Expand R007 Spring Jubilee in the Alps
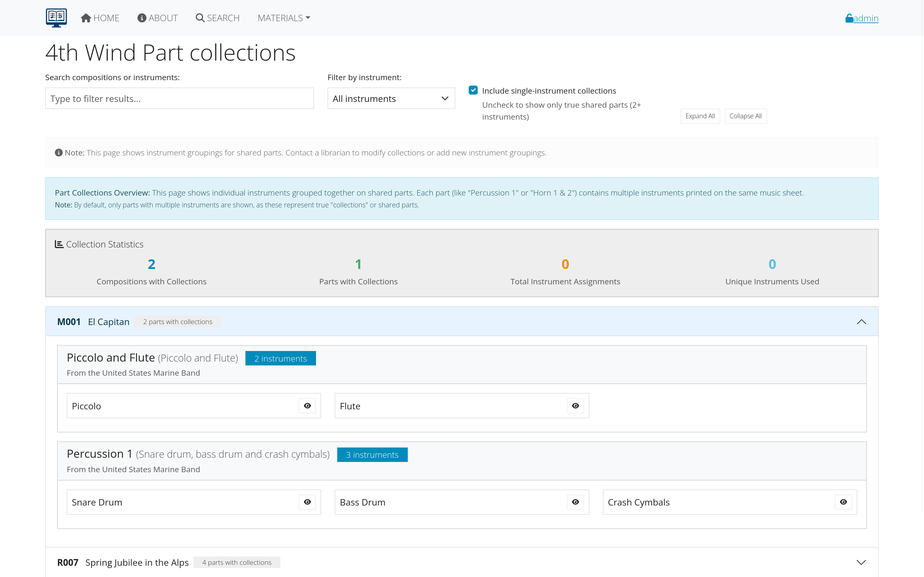Screen dimensions: 924x577 tap(861, 562)
